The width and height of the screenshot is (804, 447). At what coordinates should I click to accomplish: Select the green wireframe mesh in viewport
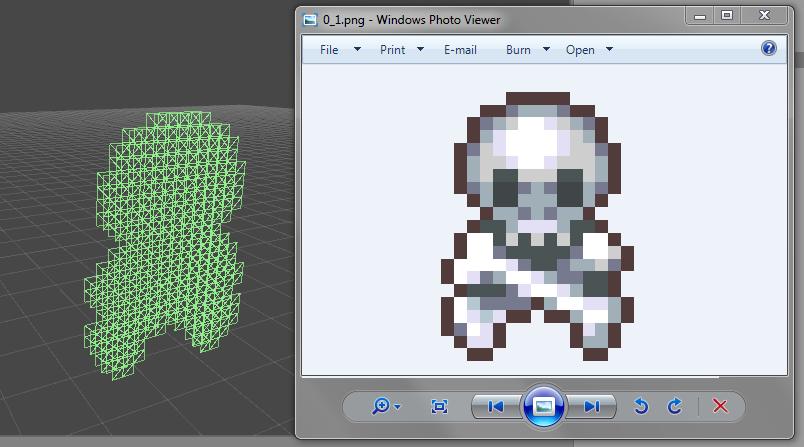[x=165, y=245]
